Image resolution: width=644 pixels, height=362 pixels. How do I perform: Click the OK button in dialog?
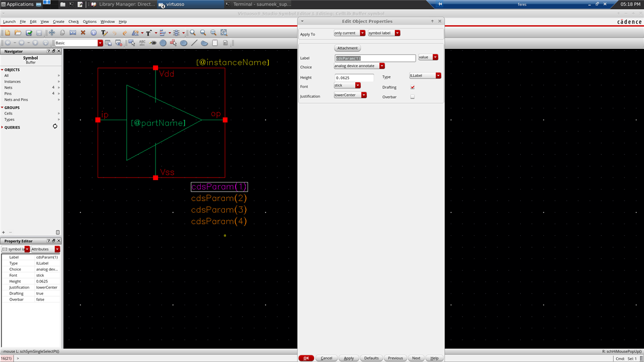[x=306, y=358]
